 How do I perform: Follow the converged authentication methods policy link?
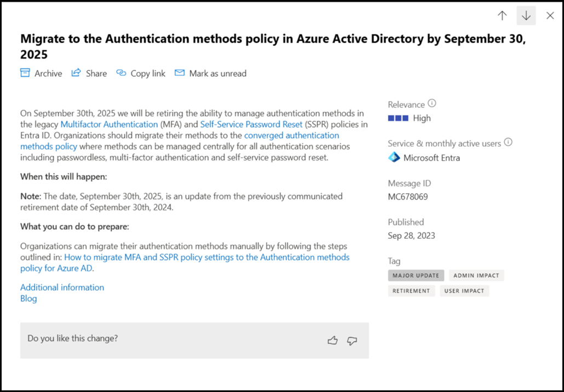pos(291,135)
